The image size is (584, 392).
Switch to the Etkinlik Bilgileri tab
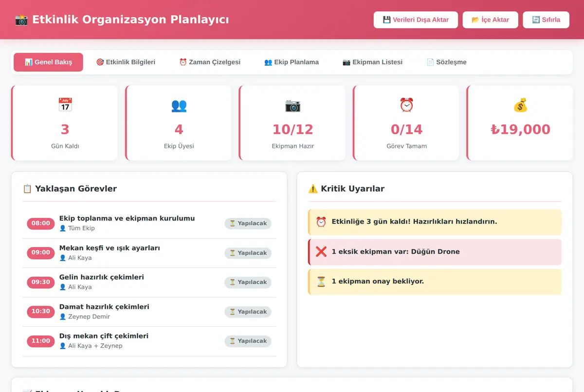[126, 62]
